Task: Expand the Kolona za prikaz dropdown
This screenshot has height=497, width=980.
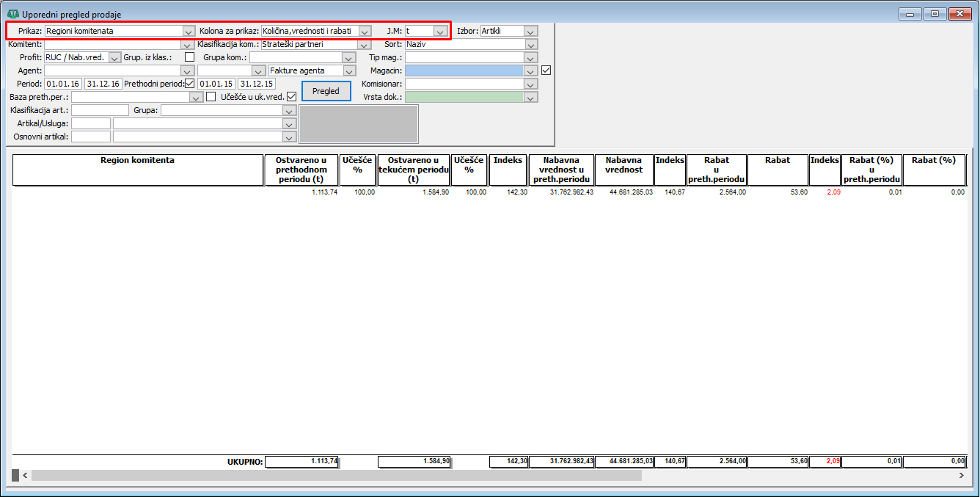Action: (x=364, y=31)
